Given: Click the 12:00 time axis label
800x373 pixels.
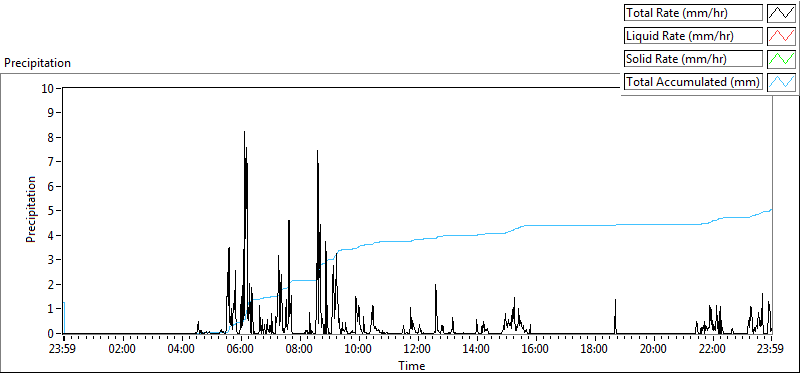Looking at the screenshot, I should [x=418, y=350].
